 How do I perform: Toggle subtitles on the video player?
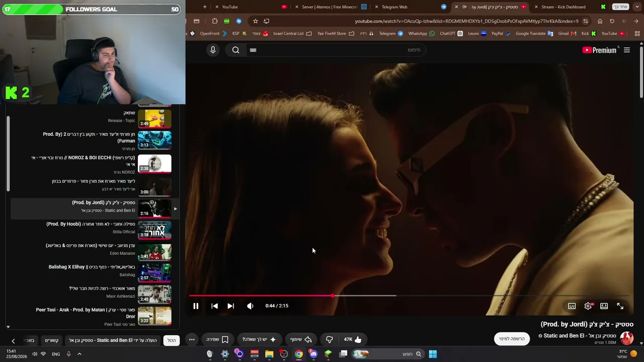click(572, 306)
